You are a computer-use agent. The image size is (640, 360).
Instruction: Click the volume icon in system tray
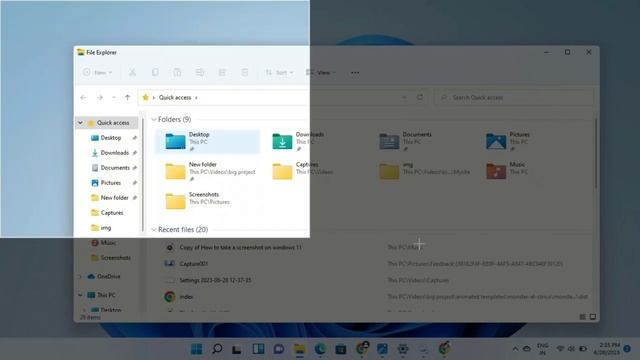[x=571, y=349]
